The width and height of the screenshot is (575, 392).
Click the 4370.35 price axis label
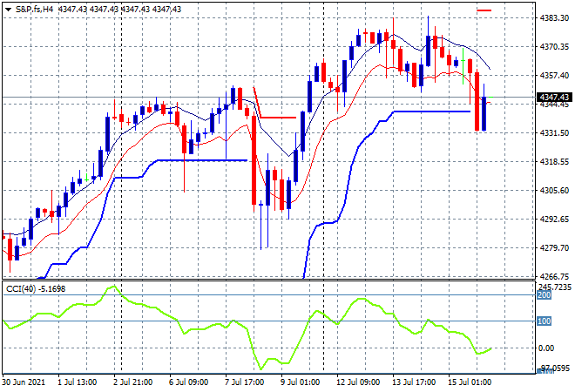click(x=554, y=46)
